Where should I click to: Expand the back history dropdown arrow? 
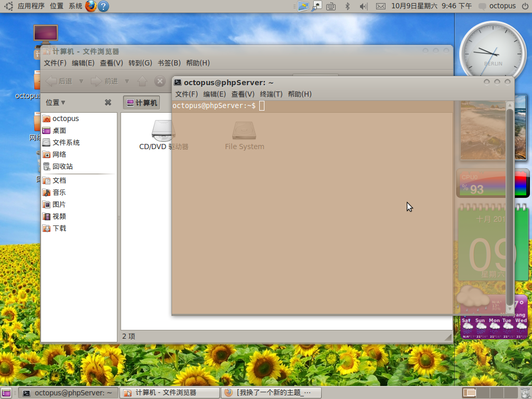click(81, 82)
